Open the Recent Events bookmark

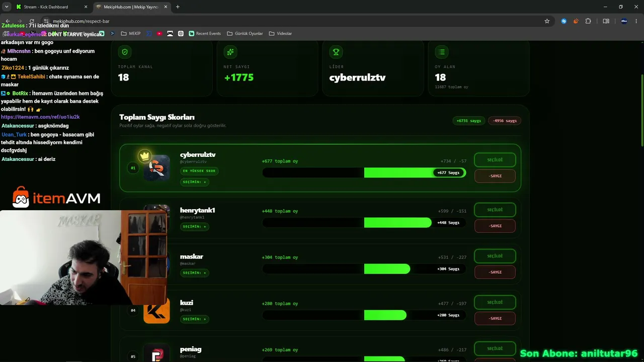(x=205, y=34)
